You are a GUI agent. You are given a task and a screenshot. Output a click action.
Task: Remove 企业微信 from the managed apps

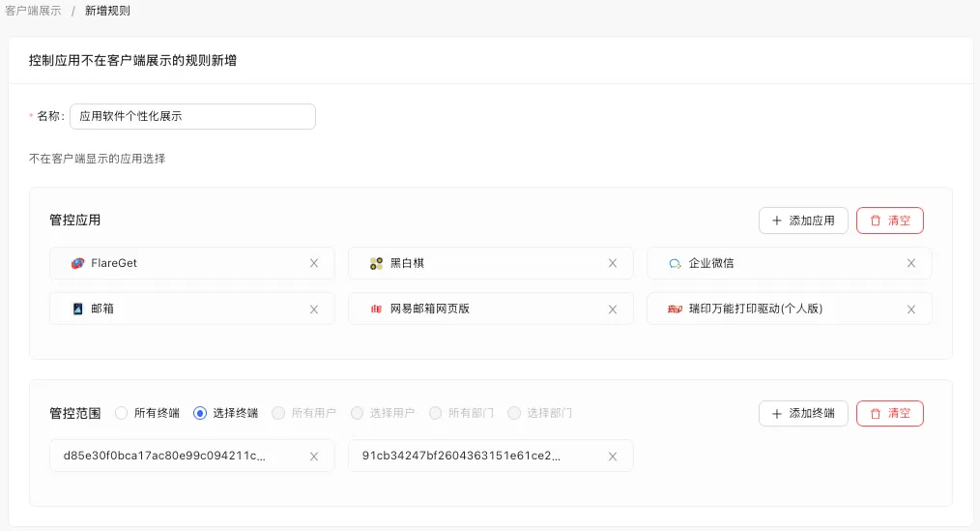coord(910,263)
